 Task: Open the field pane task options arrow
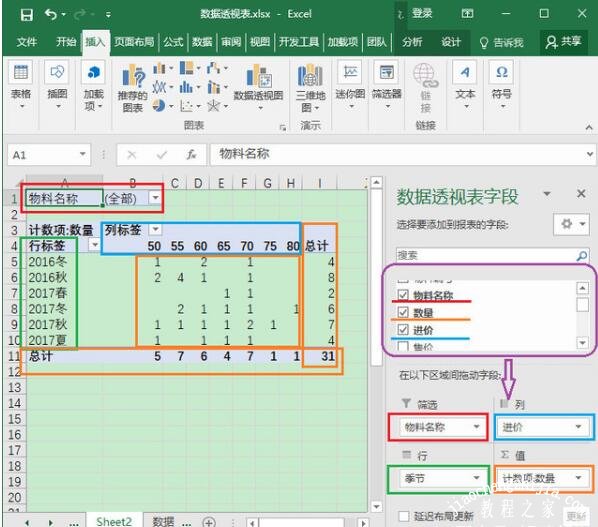547,194
